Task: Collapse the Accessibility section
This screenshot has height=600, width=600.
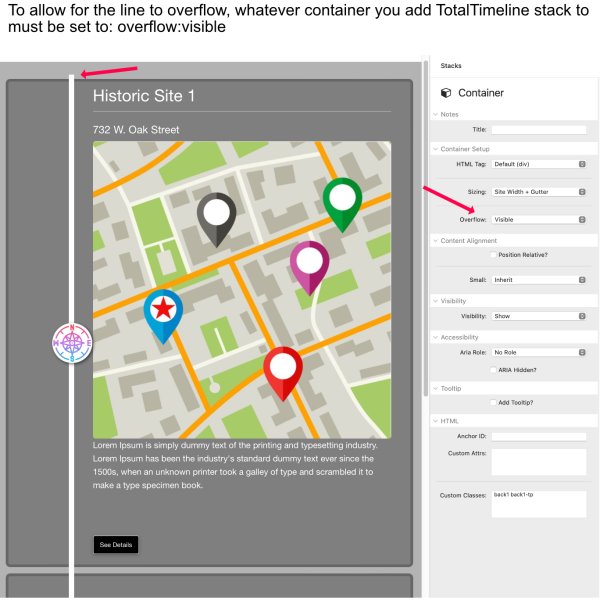Action: [436, 337]
